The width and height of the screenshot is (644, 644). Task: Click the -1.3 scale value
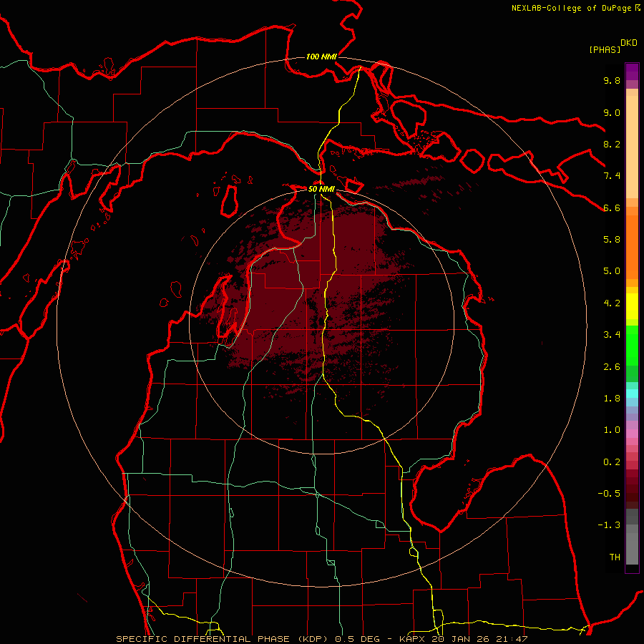pyautogui.click(x=609, y=526)
